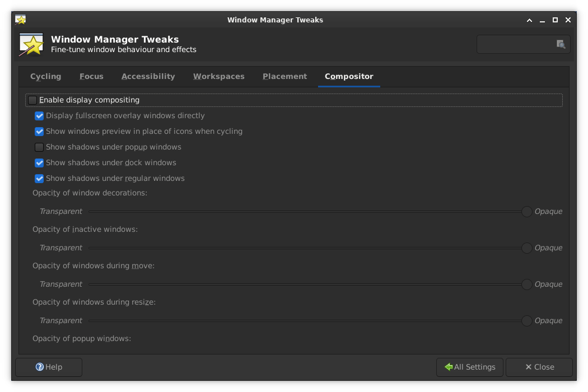
Task: Disable shadows under dock windows
Action: tap(39, 163)
